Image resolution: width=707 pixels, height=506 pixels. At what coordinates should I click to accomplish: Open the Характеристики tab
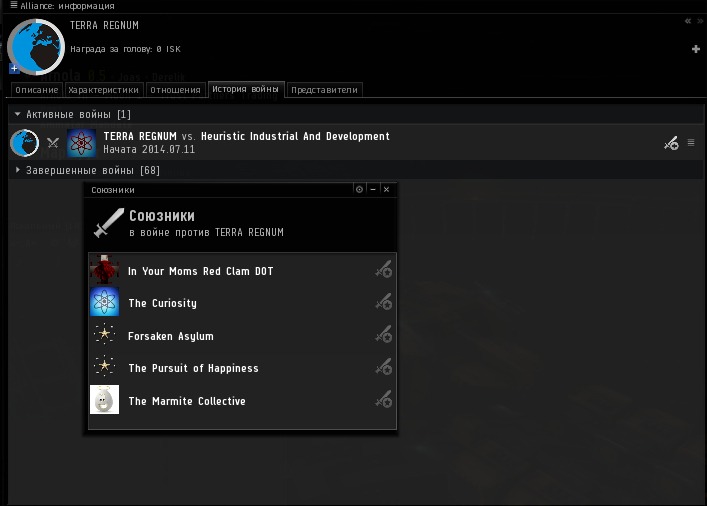pos(103,90)
